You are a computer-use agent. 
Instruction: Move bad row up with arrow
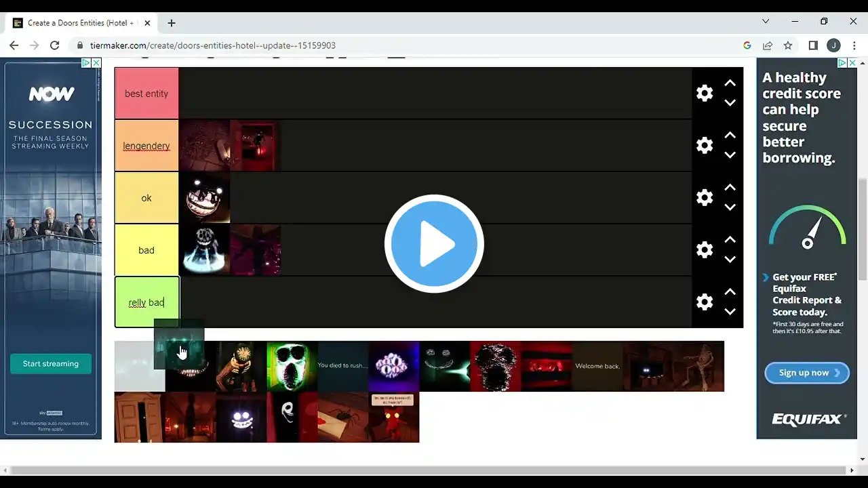click(730, 239)
